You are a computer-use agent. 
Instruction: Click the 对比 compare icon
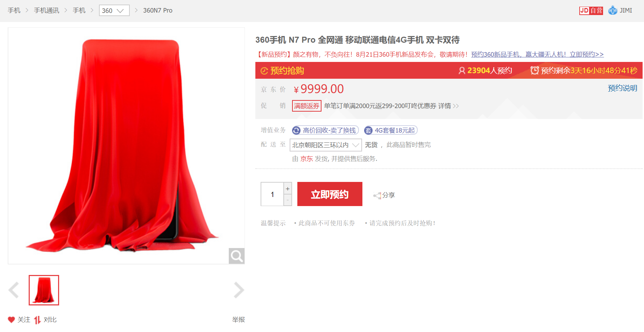click(x=37, y=320)
